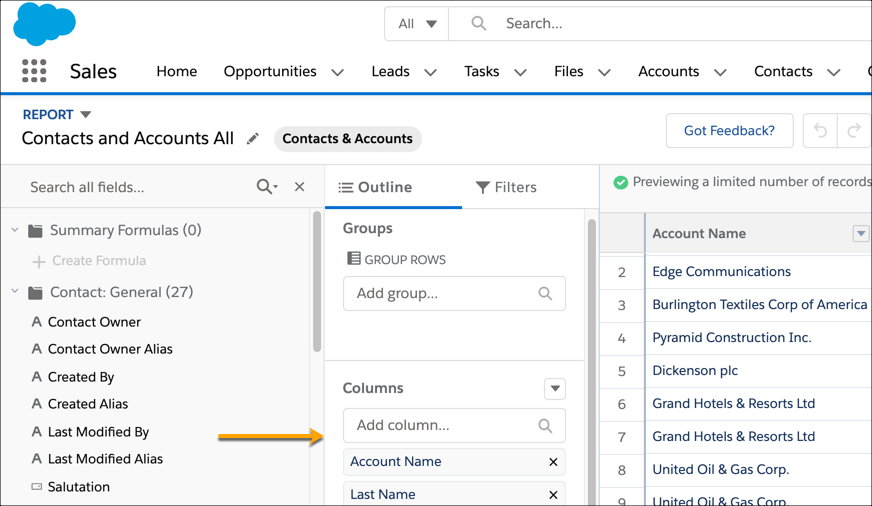
Task: Expand the Files nav chevron
Action: (x=605, y=72)
